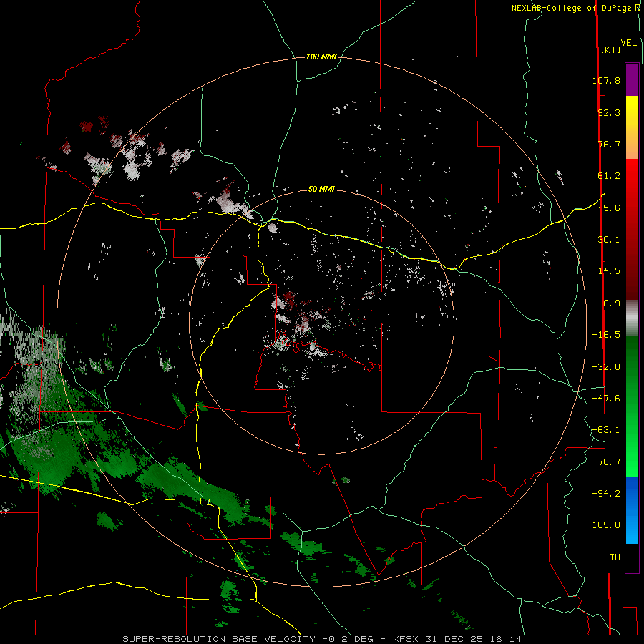The image size is (644, 644).
Task: Click the -109.8 legend value
Action: (x=603, y=525)
